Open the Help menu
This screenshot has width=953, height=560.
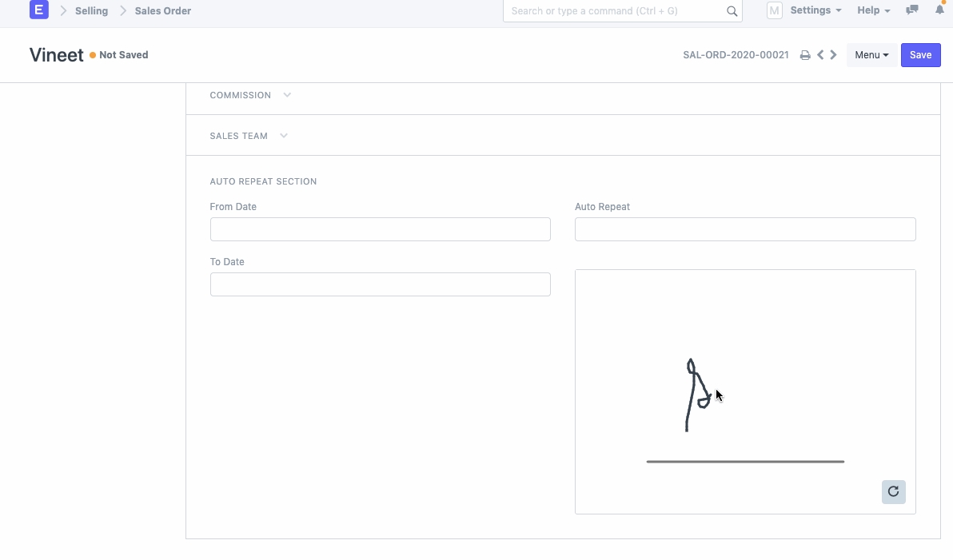(873, 10)
